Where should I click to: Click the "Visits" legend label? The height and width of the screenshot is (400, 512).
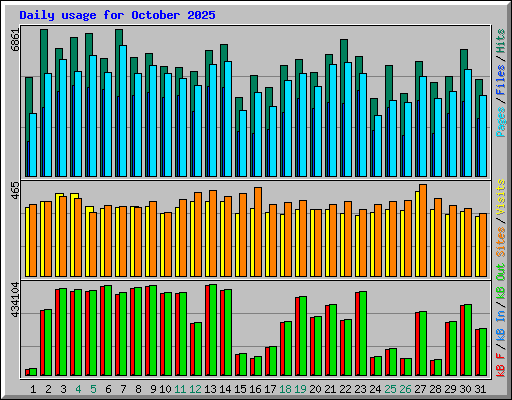pyautogui.click(x=501, y=197)
